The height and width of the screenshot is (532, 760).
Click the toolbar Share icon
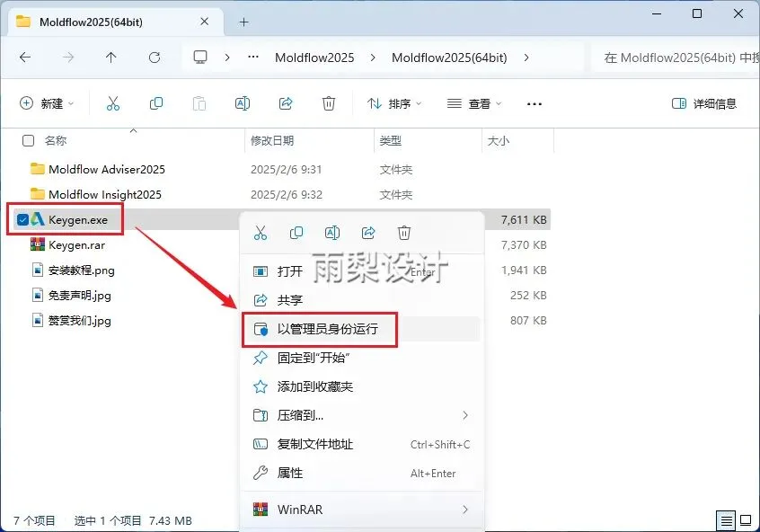(x=286, y=103)
